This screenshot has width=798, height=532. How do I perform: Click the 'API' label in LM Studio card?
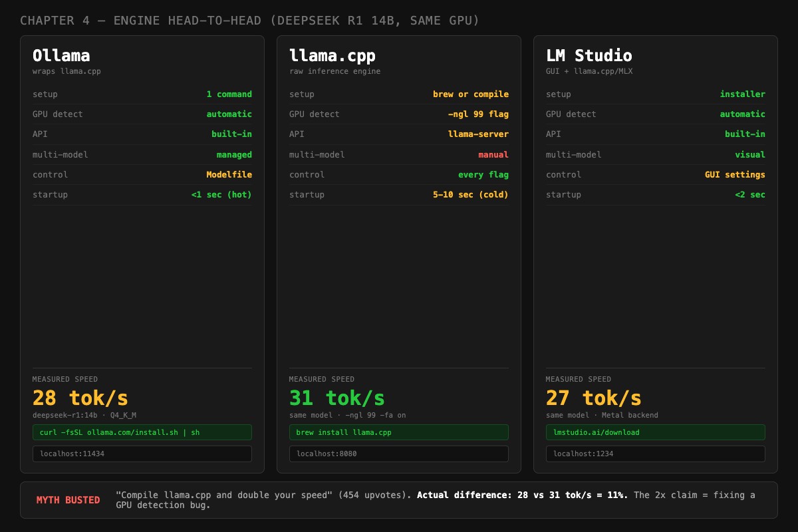pyautogui.click(x=553, y=134)
